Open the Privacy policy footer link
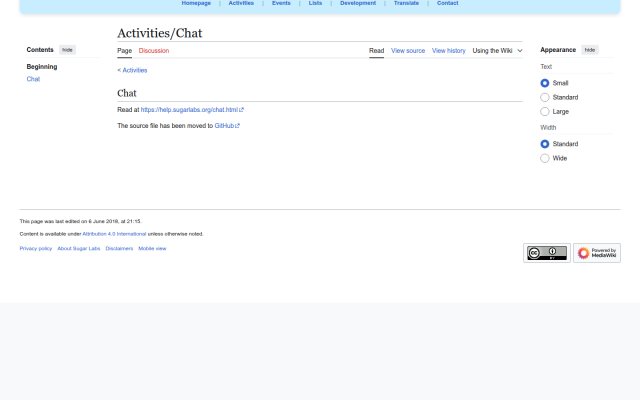The height and width of the screenshot is (400, 640). point(36,249)
